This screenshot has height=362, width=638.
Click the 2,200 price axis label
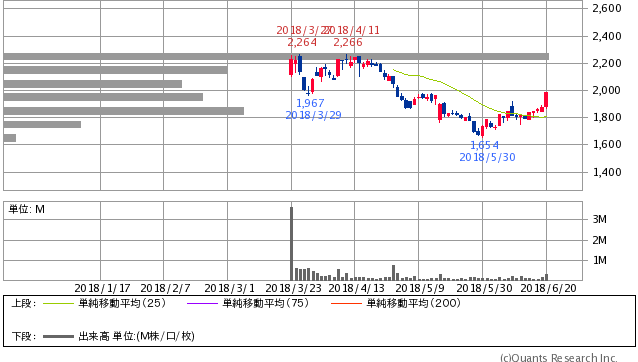(x=607, y=63)
